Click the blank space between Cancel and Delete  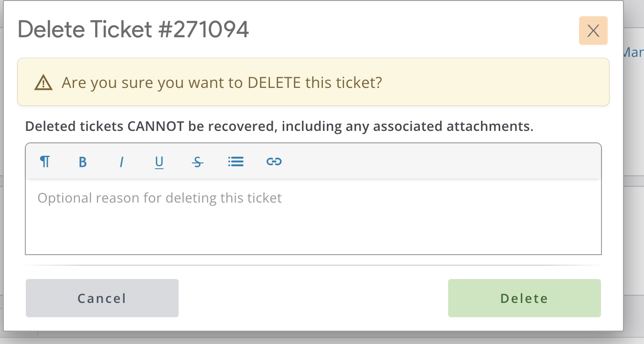pos(313,298)
